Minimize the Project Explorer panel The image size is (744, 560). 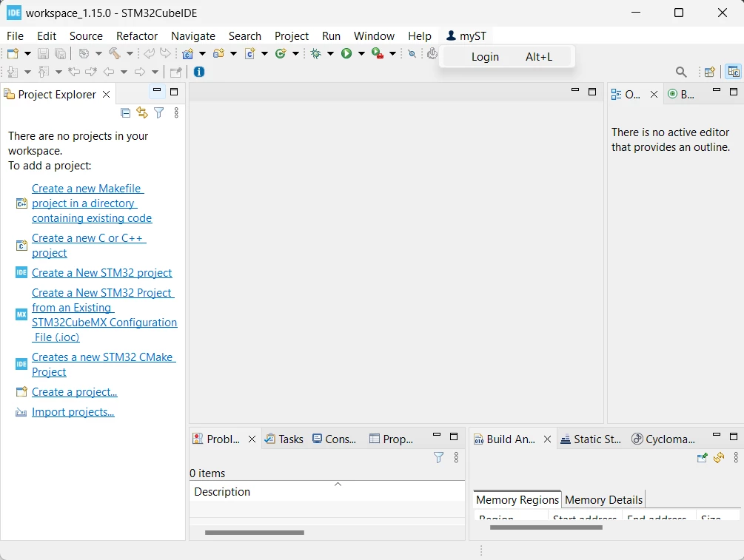(x=157, y=90)
